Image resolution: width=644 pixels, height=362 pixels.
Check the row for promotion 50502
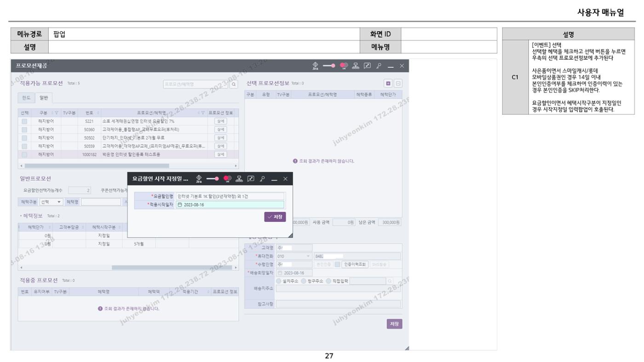(24, 138)
